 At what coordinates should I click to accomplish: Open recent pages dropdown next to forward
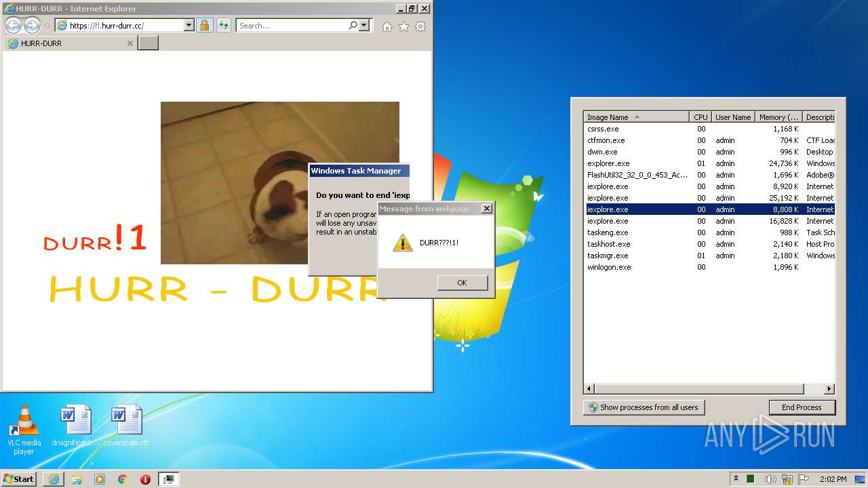tap(47, 26)
